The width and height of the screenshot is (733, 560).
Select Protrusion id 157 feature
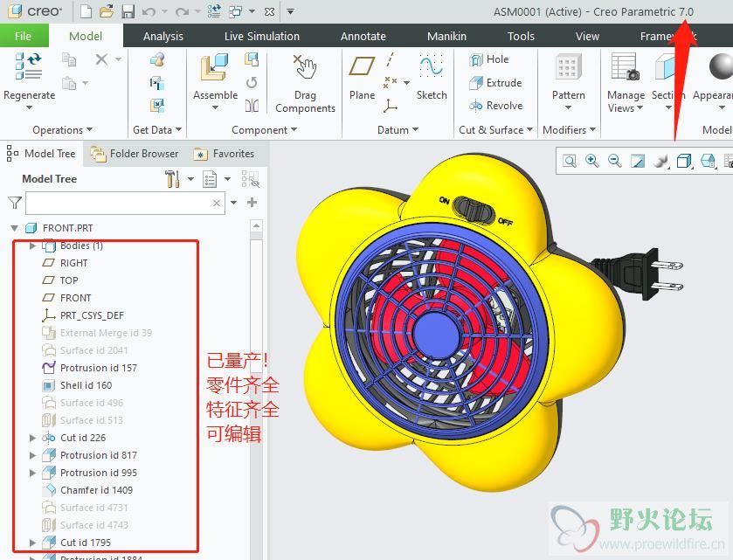click(90, 368)
